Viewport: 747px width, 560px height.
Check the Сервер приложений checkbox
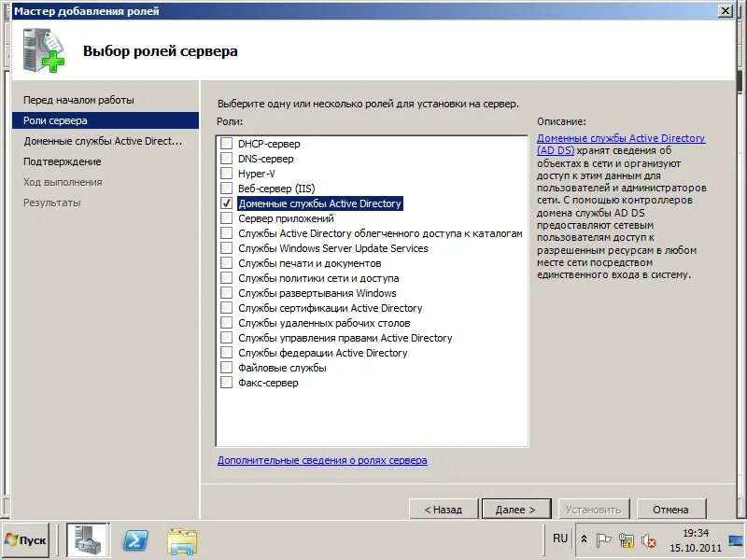coord(226,218)
